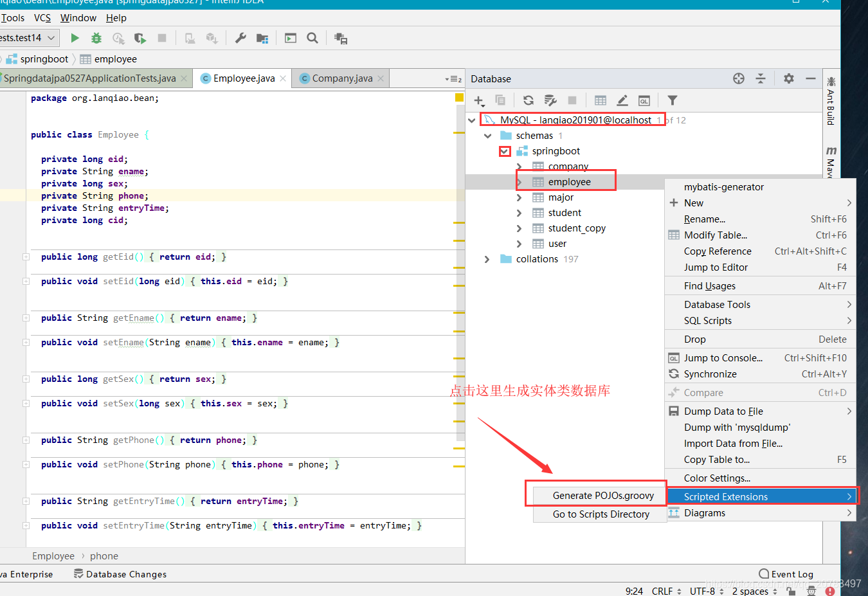868x596 pixels.
Task: Click CRLF line separator in status bar
Action: pos(666,591)
